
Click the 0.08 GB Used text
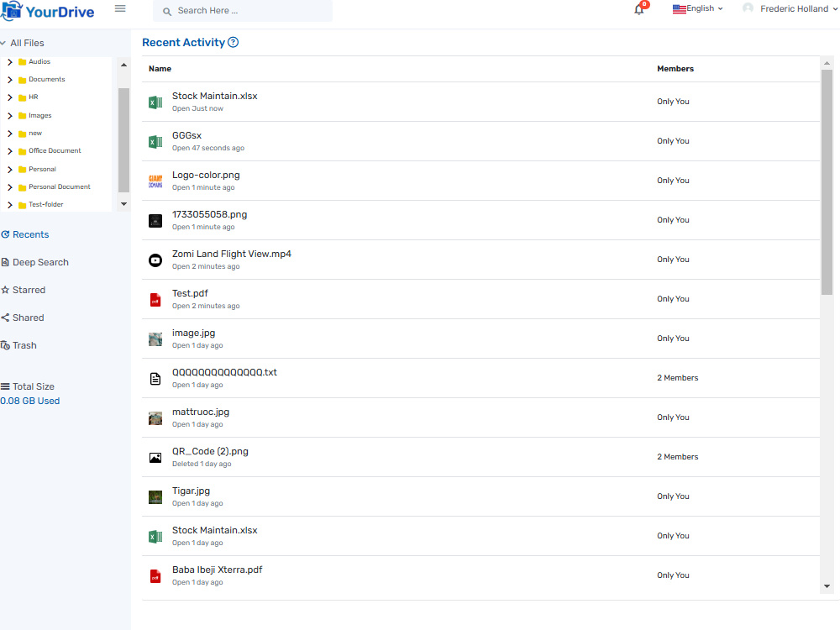(30, 402)
